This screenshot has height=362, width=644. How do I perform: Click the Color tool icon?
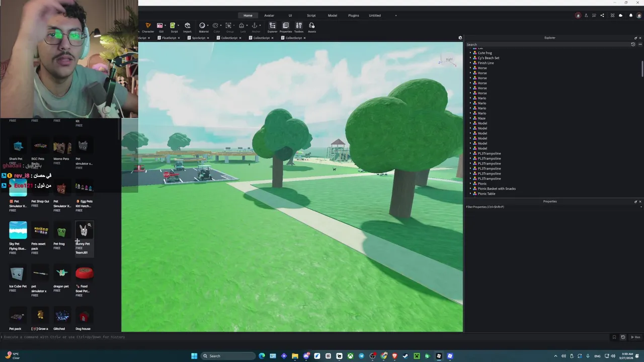click(215, 25)
